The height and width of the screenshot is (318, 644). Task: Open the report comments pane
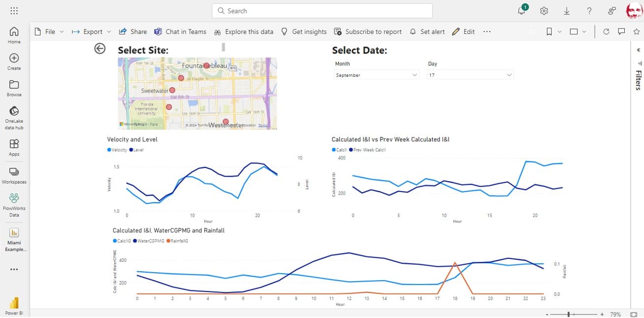click(621, 31)
